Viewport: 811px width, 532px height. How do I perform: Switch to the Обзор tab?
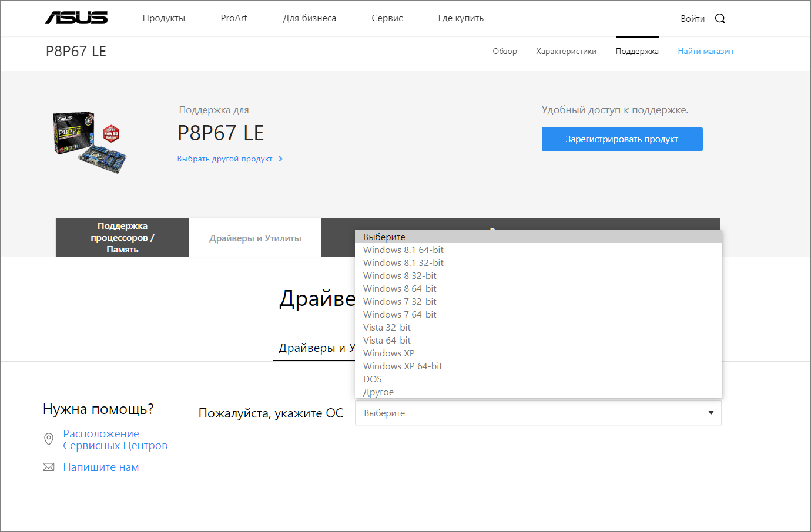[505, 51]
